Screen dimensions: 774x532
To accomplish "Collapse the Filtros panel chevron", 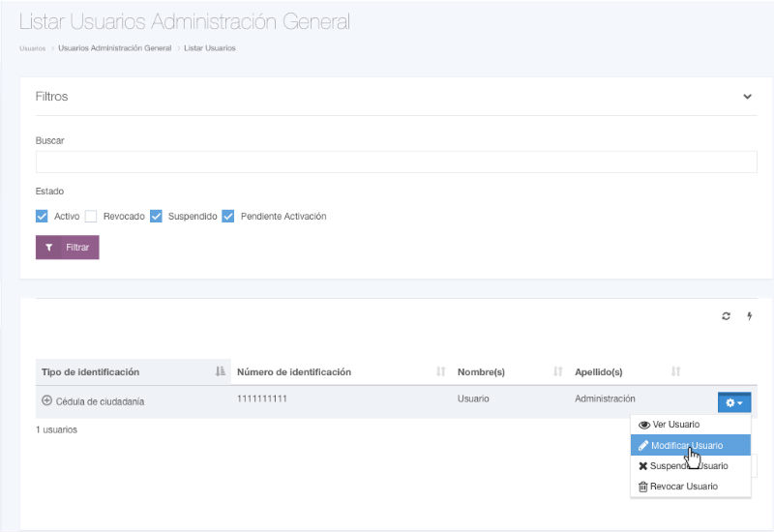I will click(x=747, y=97).
